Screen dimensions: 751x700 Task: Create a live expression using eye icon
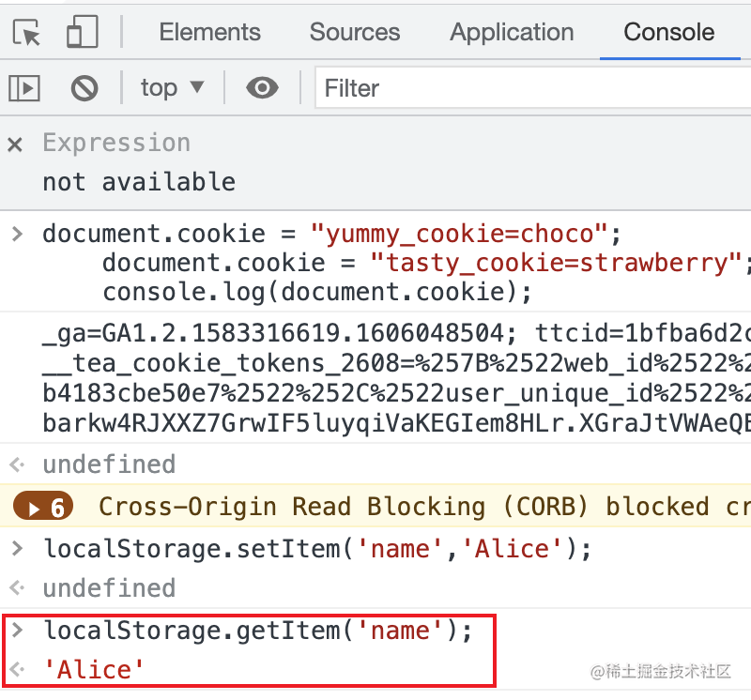pyautogui.click(x=262, y=88)
